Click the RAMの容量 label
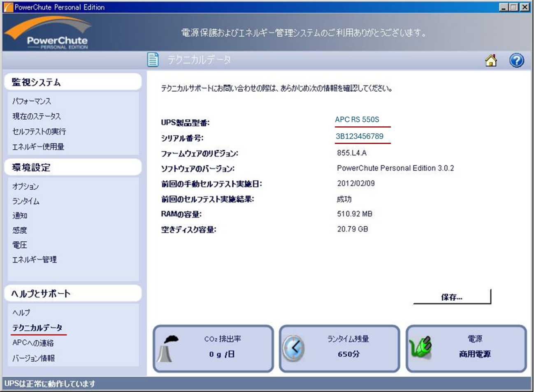This screenshot has height=392, width=534. tap(181, 214)
